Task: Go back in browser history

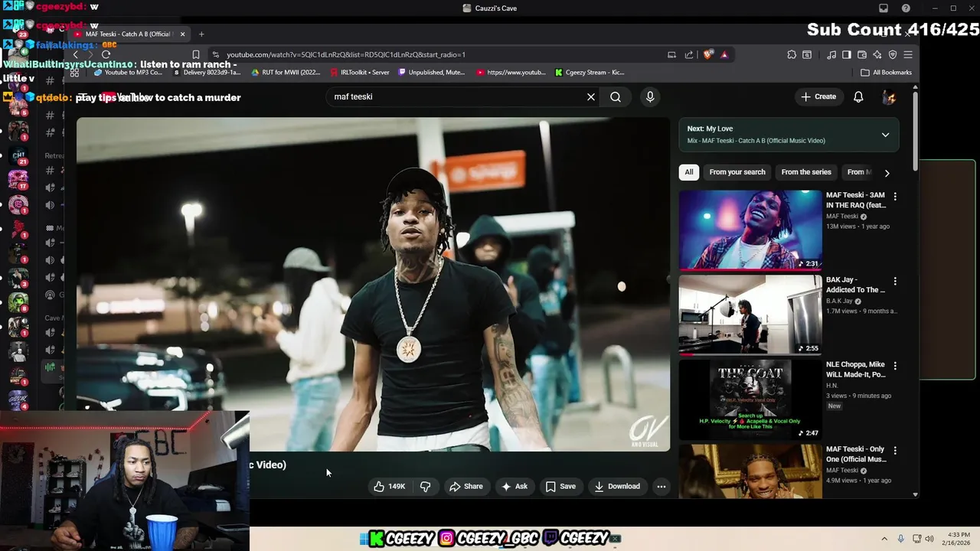Action: coord(75,54)
